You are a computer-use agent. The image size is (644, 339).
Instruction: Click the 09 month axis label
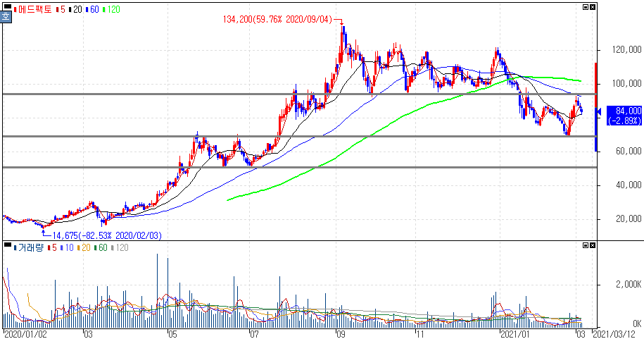341,333
